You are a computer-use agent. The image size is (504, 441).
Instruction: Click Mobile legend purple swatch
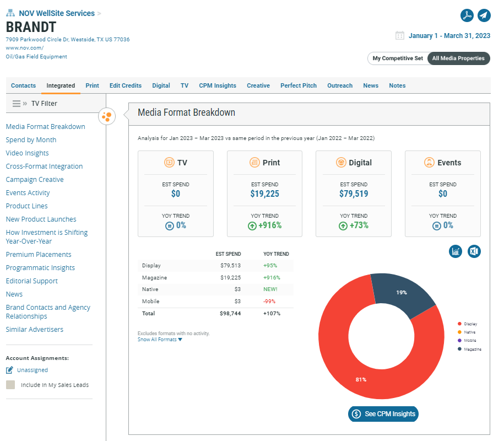459,340
